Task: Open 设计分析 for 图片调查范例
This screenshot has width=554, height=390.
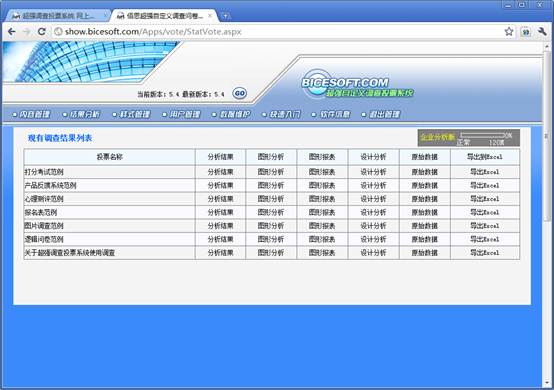Action: [373, 226]
